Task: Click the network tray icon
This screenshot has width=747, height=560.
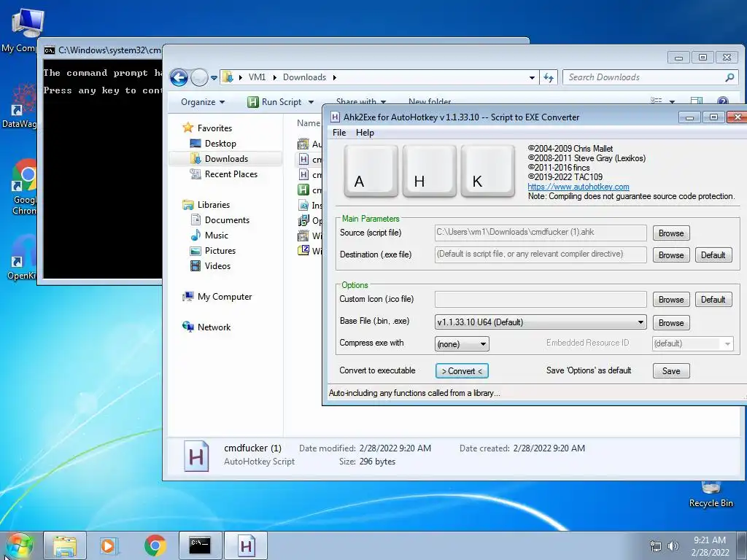Action: [x=656, y=545]
